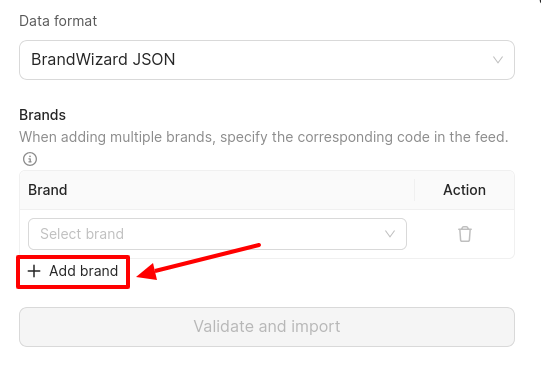Click the chevron inside Select brand field
Image resolution: width=541 pixels, height=367 pixels.
(390, 234)
